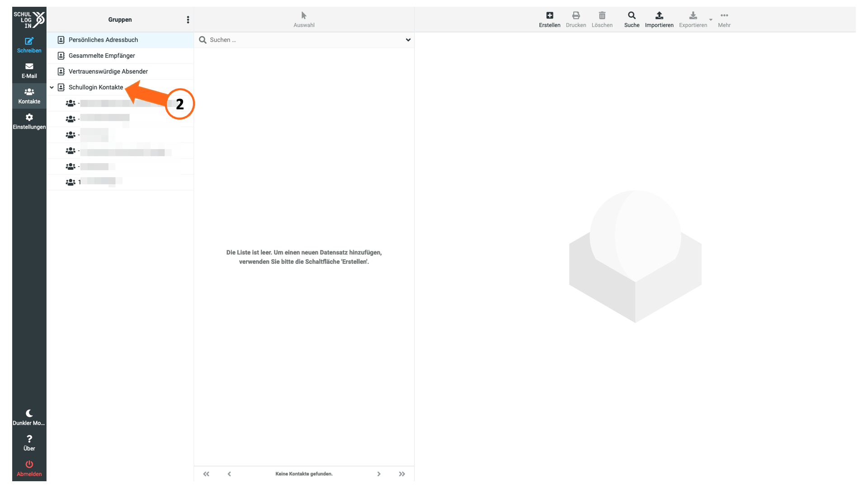This screenshot has width=868, height=488.
Task: Collapse the Schullogin Kontakte tree
Action: 52,87
